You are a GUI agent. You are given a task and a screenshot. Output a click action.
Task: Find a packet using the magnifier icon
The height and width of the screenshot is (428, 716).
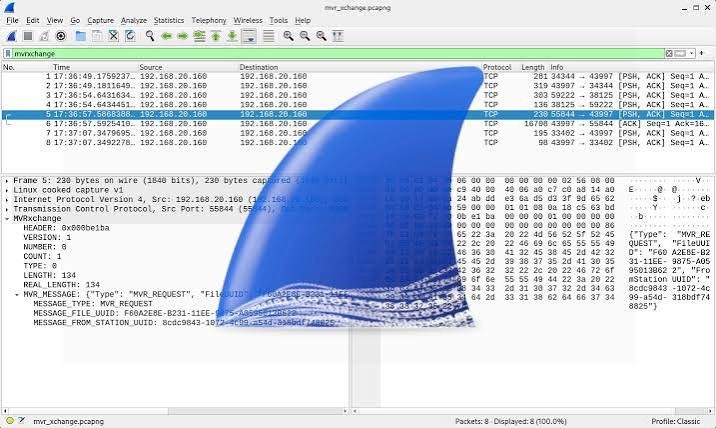tap(150, 36)
